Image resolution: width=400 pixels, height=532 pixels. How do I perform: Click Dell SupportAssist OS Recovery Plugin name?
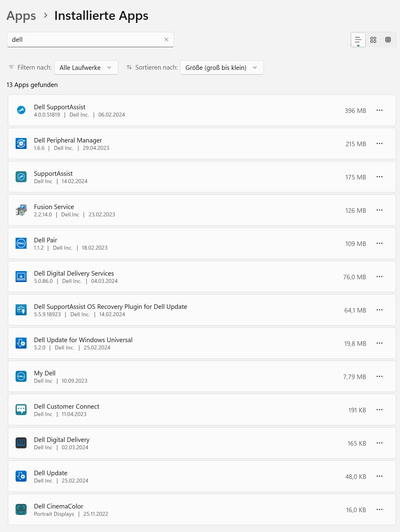coord(111,307)
